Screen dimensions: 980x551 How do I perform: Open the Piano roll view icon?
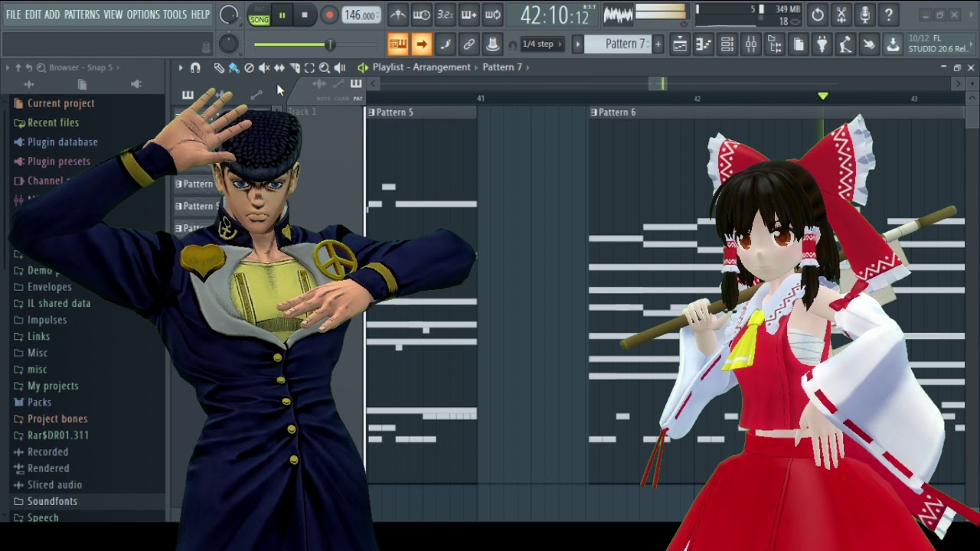click(x=703, y=44)
